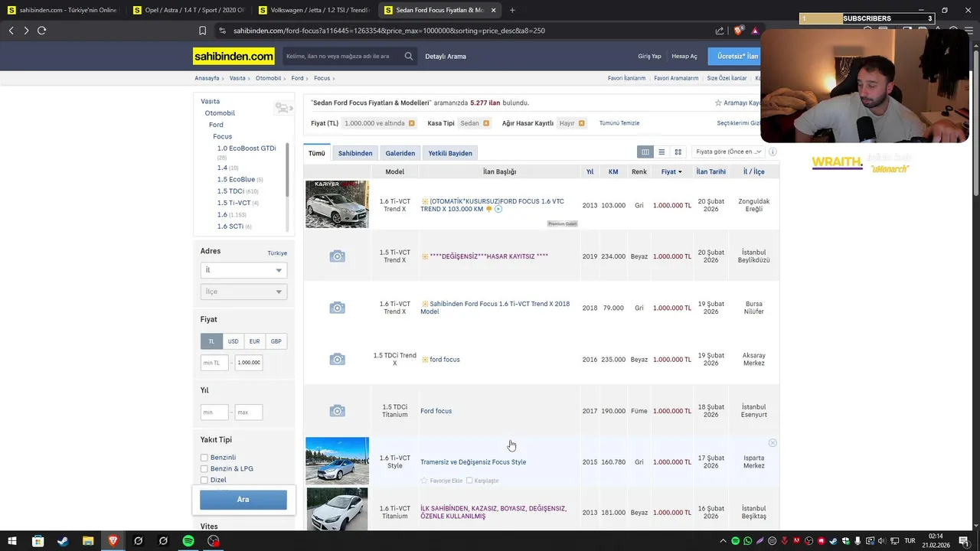This screenshot has height=551, width=980.
Task: Open the İlçe district dropdown
Action: [243, 292]
